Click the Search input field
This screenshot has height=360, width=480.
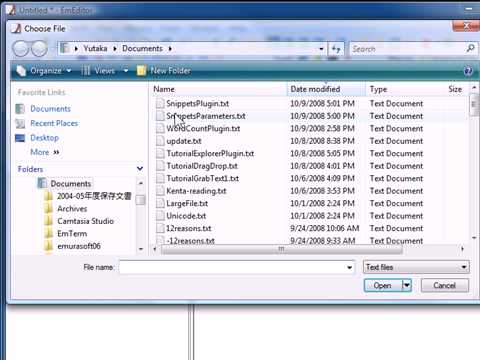pyautogui.click(x=407, y=49)
